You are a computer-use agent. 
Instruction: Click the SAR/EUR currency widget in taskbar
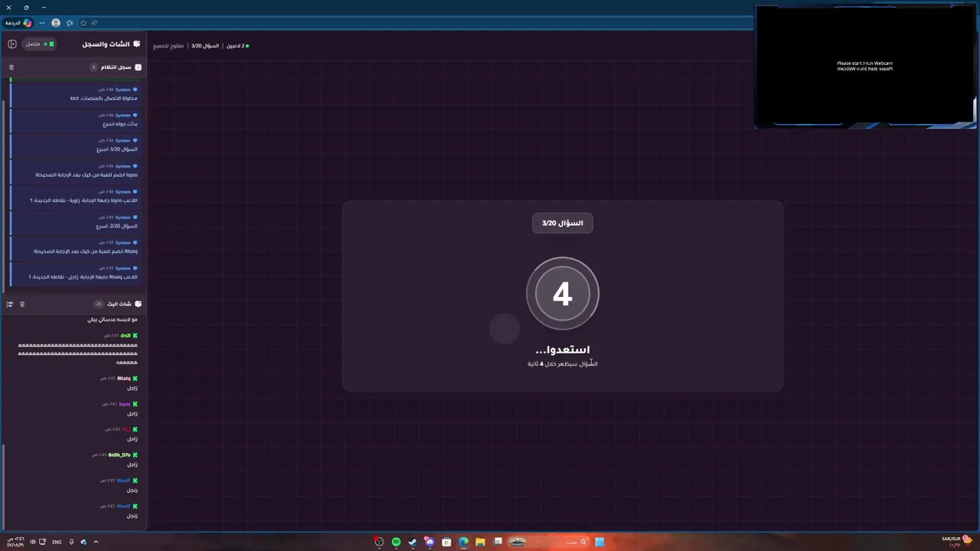coord(955,541)
